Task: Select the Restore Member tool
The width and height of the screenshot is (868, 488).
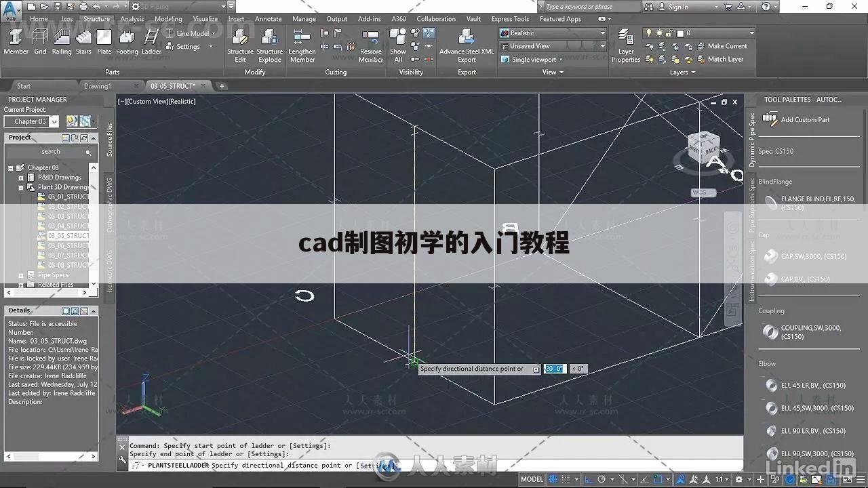Action: 371,45
